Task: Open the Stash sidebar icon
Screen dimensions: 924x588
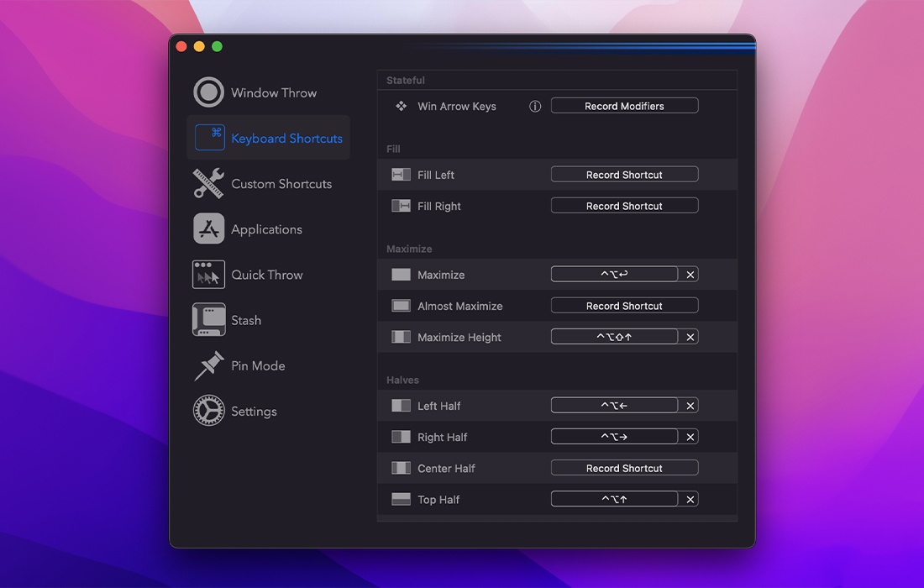Action: click(208, 319)
